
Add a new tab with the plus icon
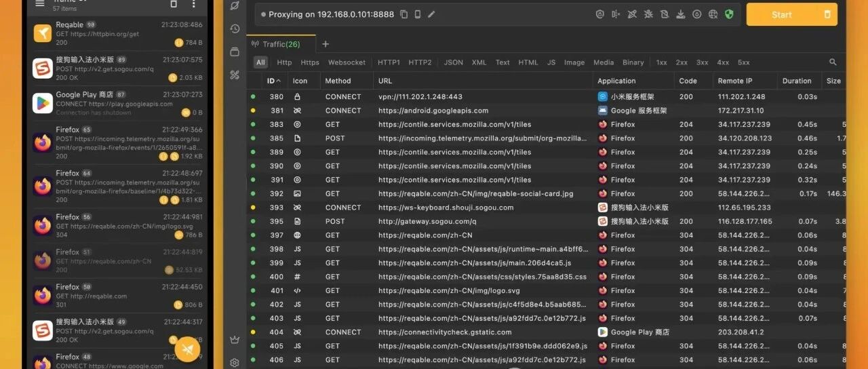point(325,44)
